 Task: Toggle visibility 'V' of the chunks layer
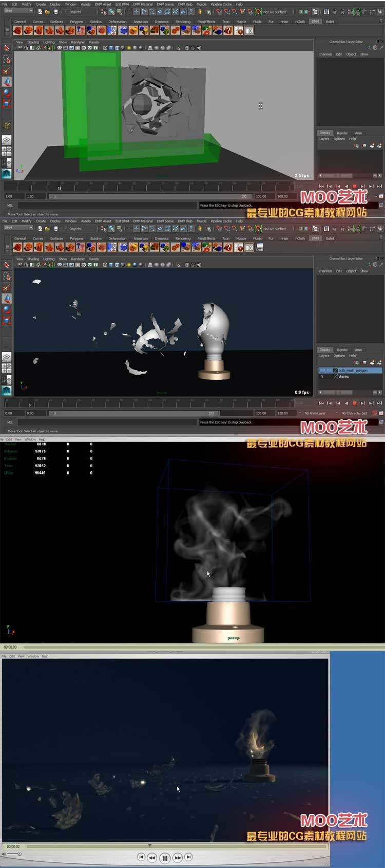point(322,377)
